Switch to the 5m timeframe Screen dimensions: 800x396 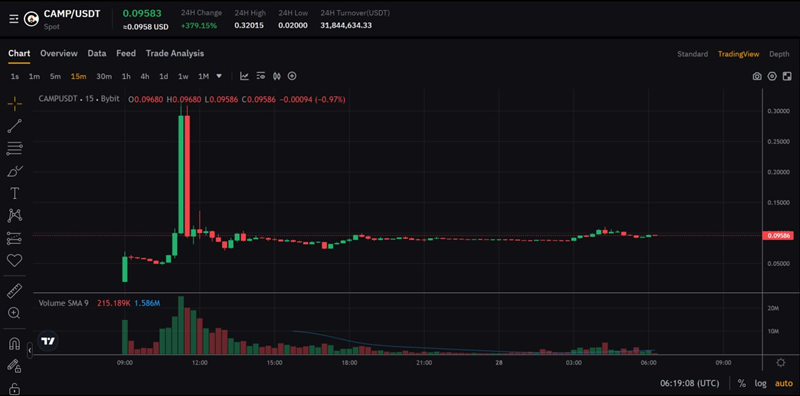(55, 77)
